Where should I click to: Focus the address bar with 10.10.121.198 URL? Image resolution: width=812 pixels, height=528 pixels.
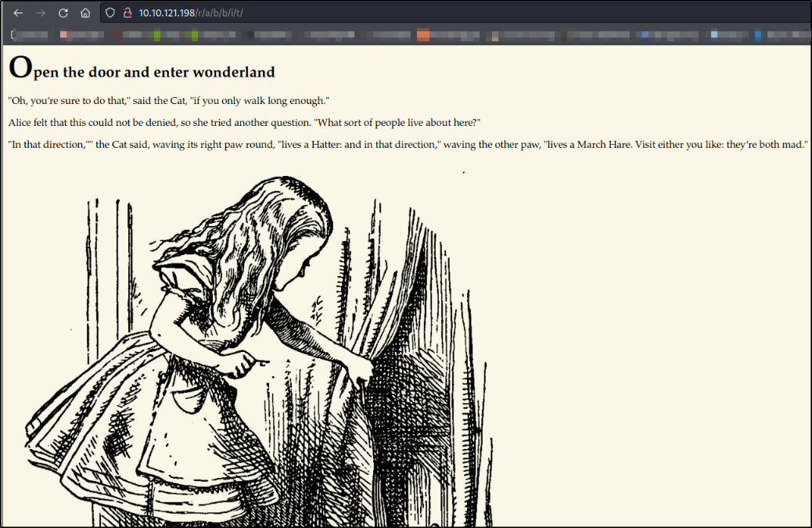(456, 13)
